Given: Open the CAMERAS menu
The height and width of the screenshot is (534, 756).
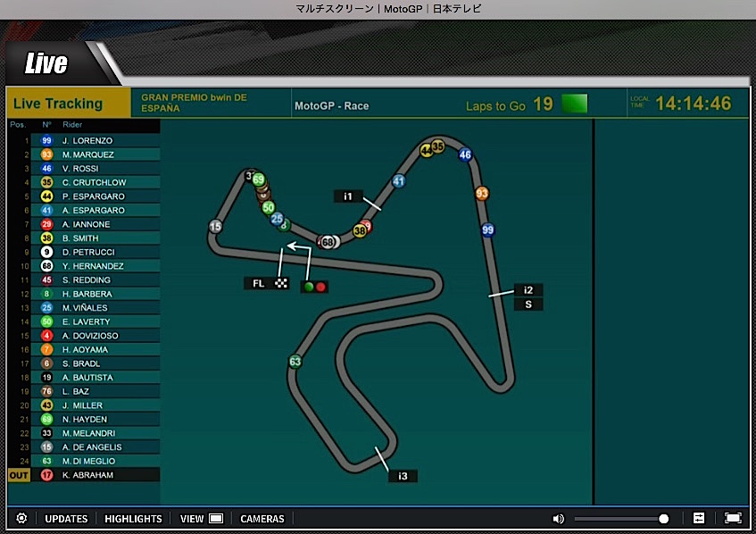Looking at the screenshot, I should click(x=262, y=519).
